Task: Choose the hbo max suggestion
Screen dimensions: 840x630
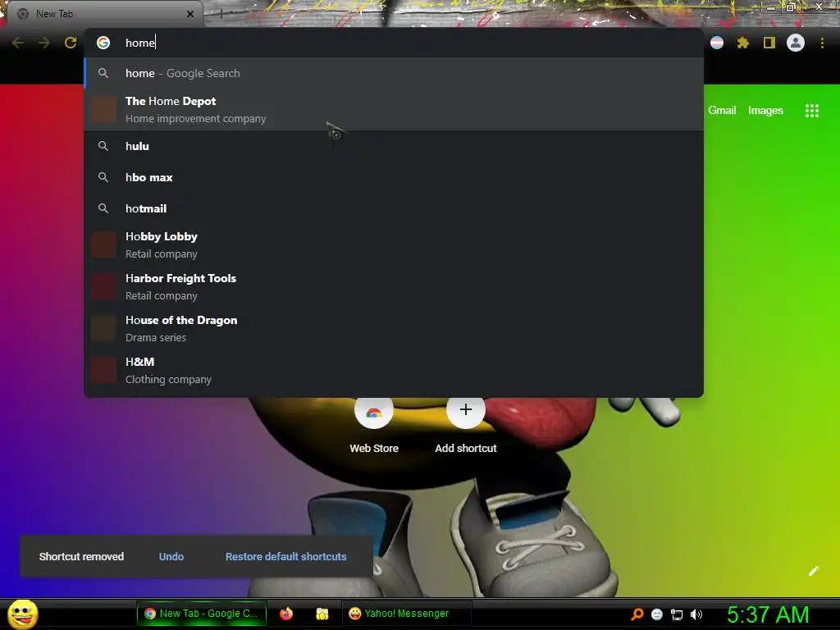Action: (x=394, y=177)
